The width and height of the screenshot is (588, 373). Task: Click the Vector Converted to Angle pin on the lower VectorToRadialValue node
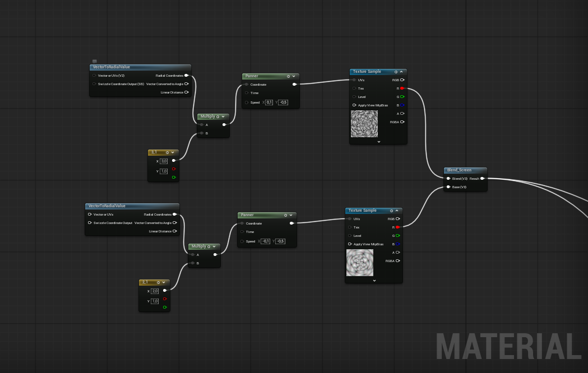[175, 223]
